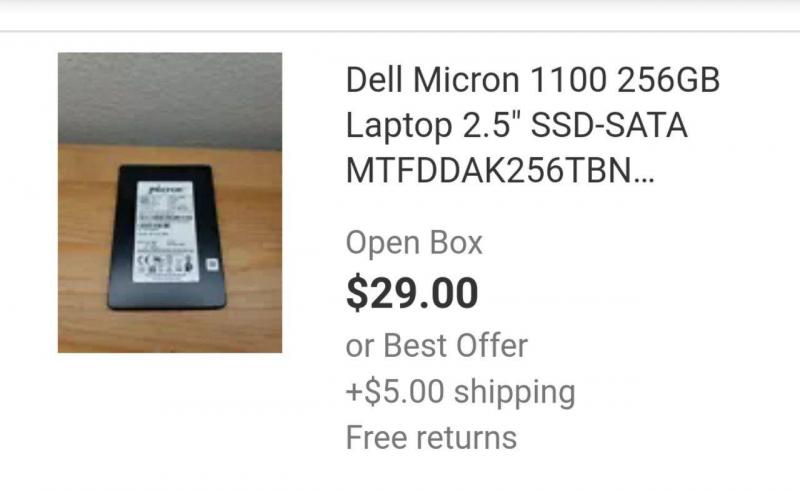
Task: Open the Free returns information
Action: 431,438
